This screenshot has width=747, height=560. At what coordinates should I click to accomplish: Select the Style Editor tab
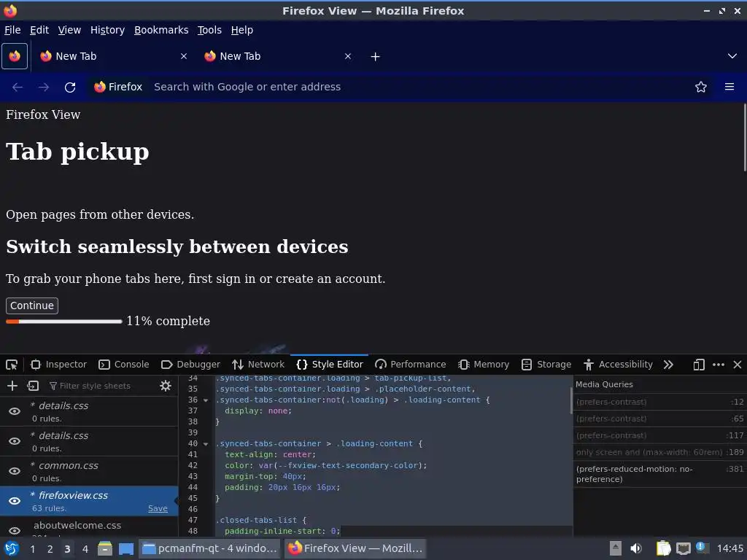[329, 365]
